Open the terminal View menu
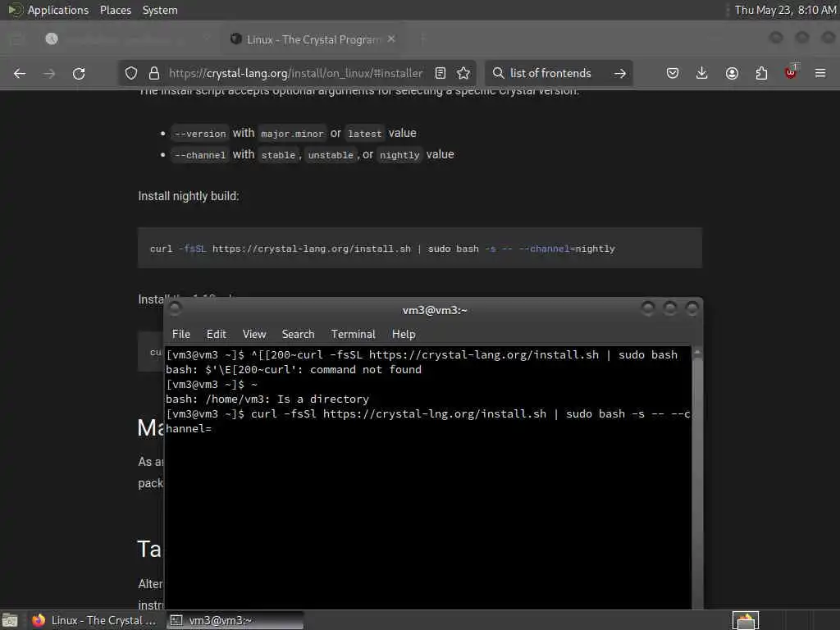 point(254,335)
